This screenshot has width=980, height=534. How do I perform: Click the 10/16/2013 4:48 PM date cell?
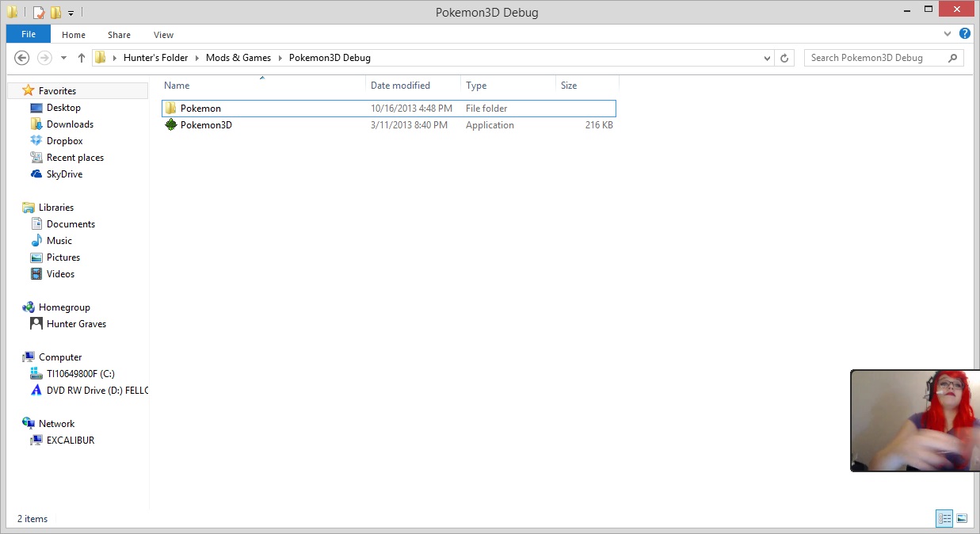(x=412, y=109)
